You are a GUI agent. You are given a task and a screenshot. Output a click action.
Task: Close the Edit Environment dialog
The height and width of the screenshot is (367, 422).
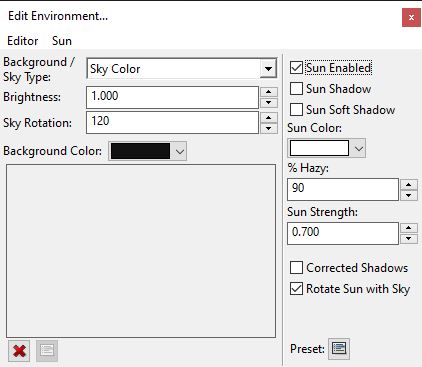point(411,17)
